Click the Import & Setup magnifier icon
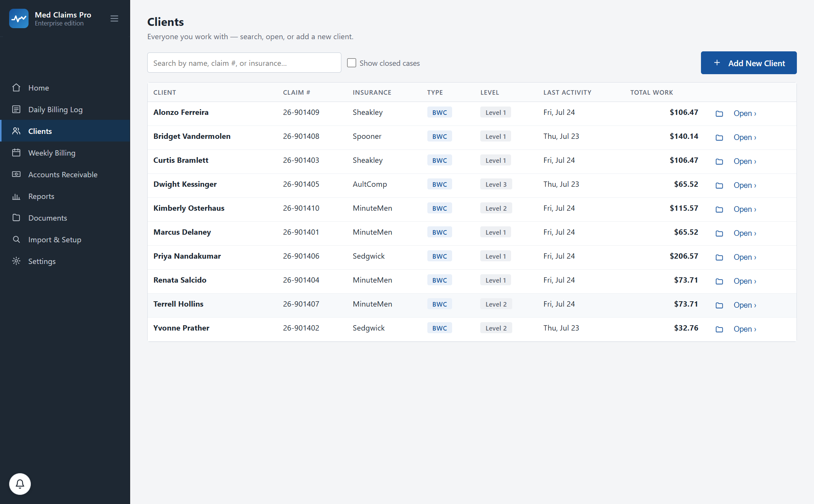The image size is (814, 504). click(16, 240)
